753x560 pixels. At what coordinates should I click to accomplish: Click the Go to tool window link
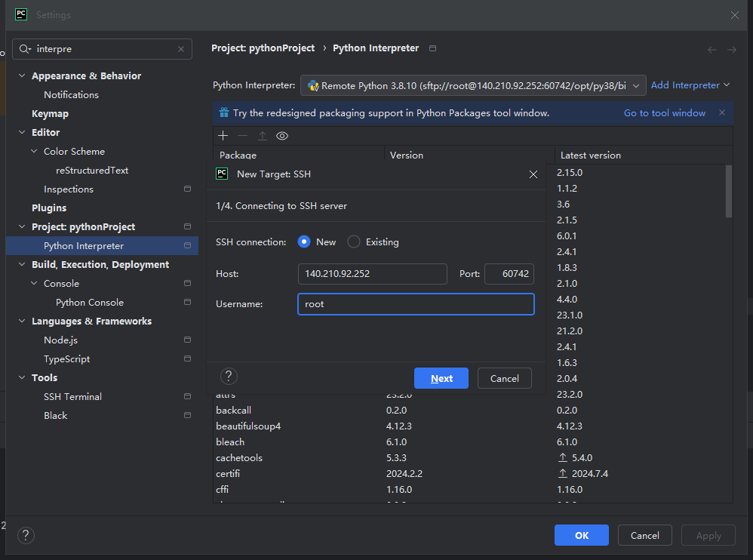[x=665, y=113]
